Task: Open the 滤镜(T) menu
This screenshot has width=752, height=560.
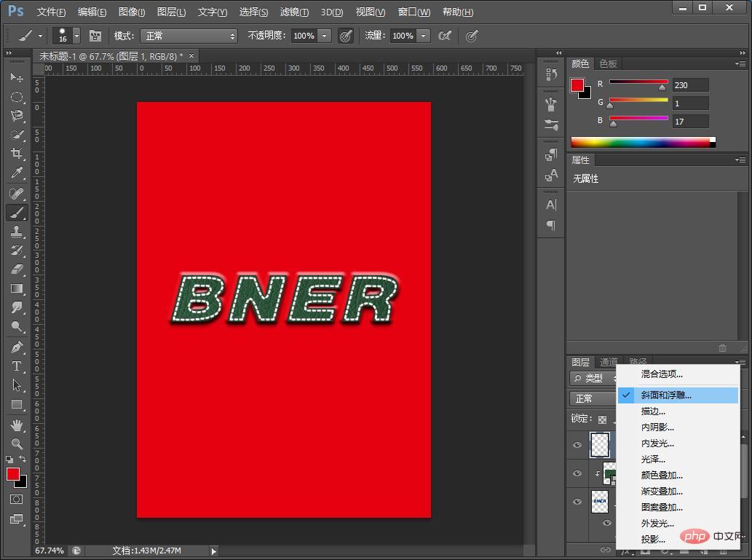Action: coord(294,12)
